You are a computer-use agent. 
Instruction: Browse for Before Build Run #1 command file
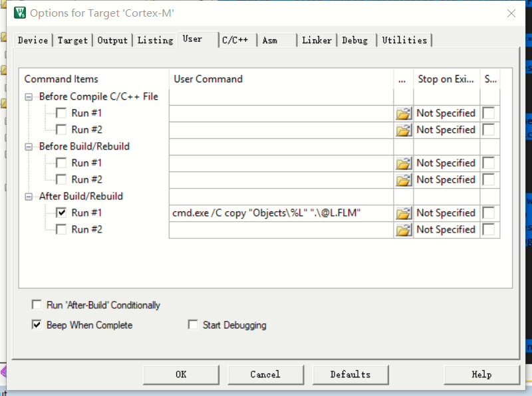pos(404,163)
